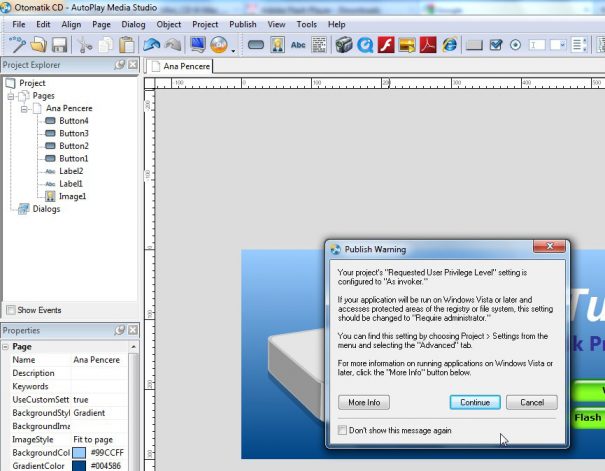
Task: Select Image1 in the project tree
Action: point(73,196)
